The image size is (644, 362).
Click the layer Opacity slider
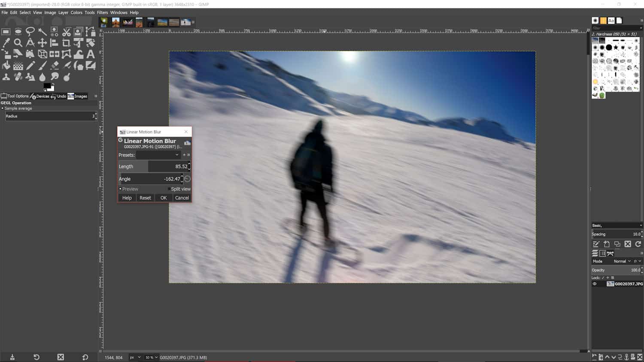616,270
